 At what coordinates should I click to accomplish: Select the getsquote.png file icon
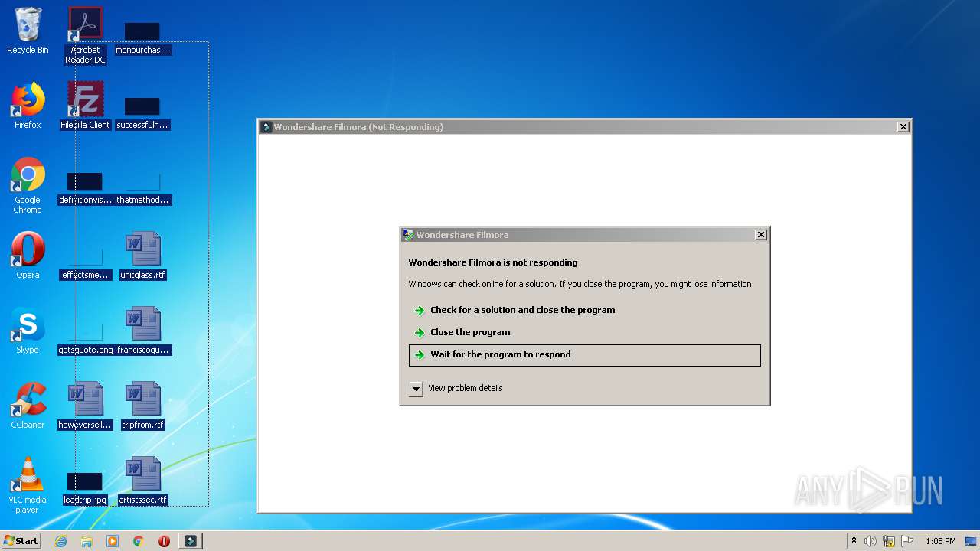[x=85, y=338]
